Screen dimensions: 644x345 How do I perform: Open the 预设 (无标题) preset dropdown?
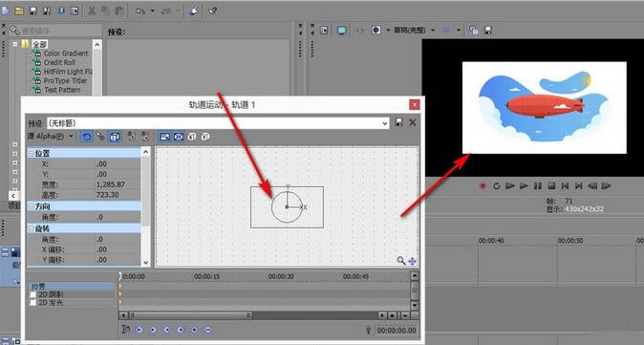218,122
